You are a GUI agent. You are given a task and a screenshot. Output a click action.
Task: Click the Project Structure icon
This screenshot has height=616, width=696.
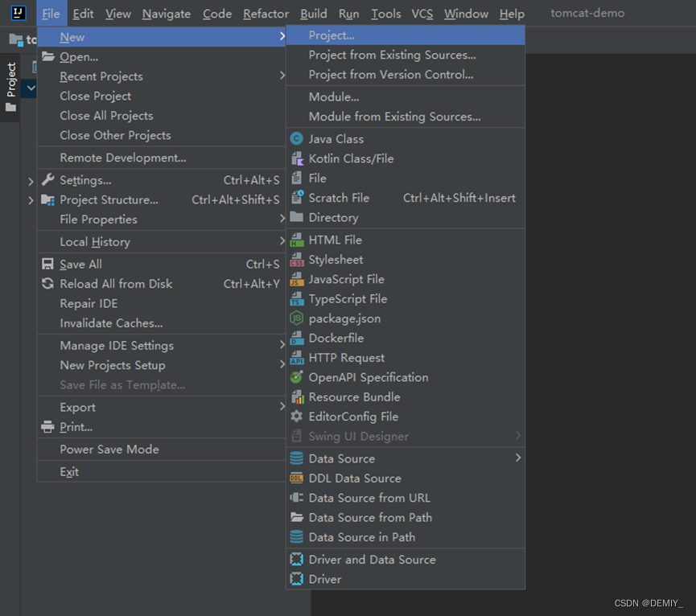click(x=48, y=199)
